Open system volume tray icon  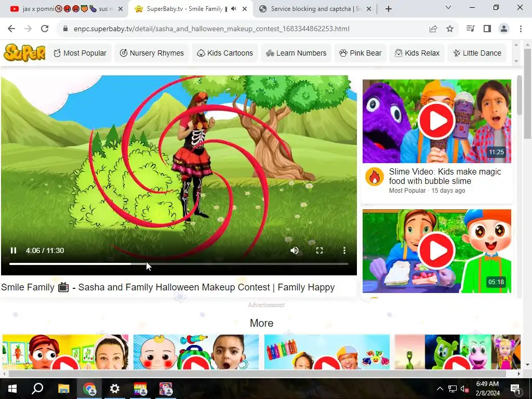pyautogui.click(x=464, y=389)
